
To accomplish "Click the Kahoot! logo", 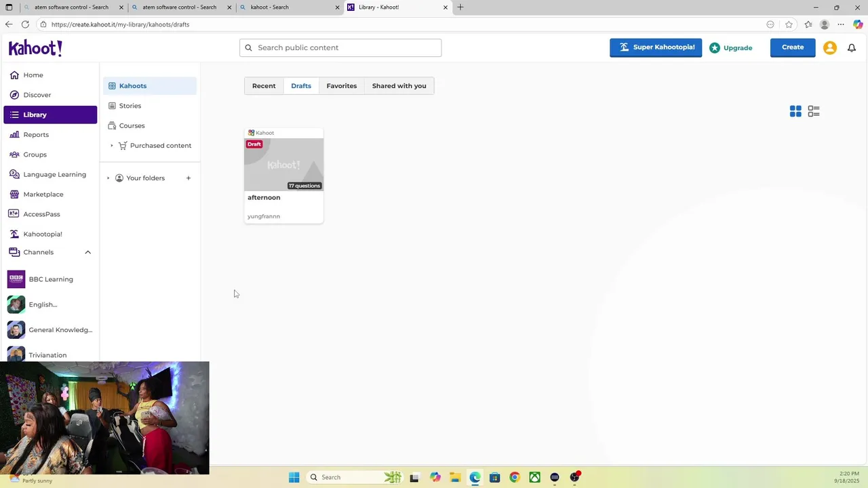I will click(x=35, y=48).
